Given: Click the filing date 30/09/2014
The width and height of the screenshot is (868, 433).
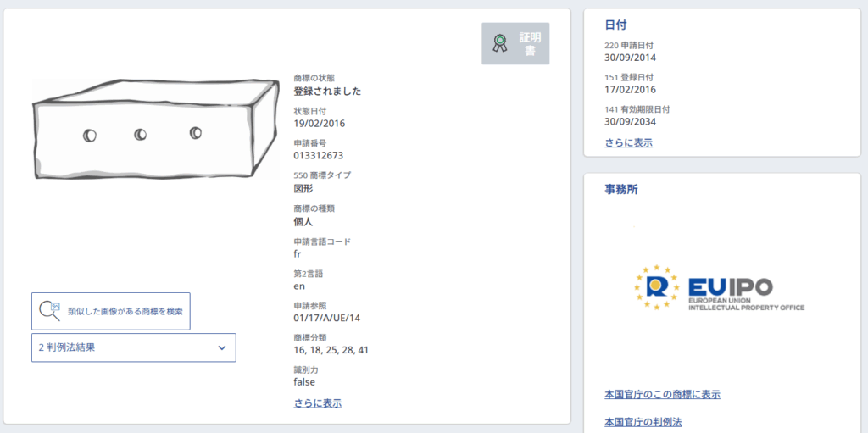Looking at the screenshot, I should click(x=630, y=58).
